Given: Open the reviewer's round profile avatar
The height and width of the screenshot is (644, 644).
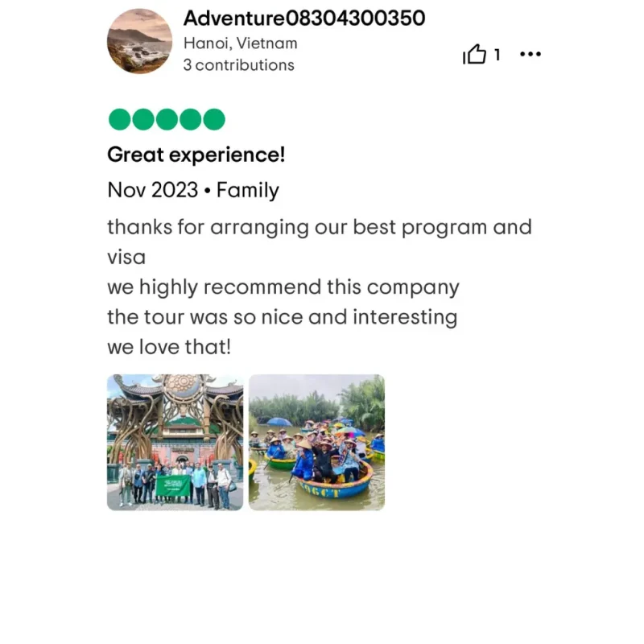Looking at the screenshot, I should click(139, 41).
